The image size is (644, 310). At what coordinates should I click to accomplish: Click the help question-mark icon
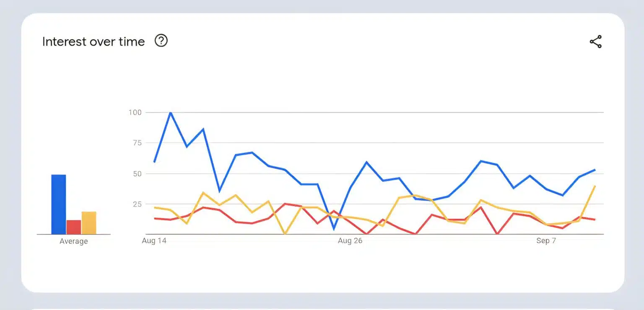(161, 41)
